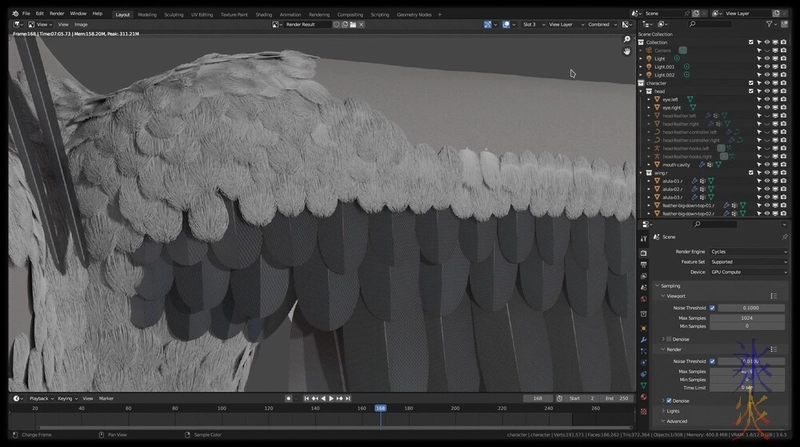Open the Render Engine dropdown
Viewport: 800px width, 447px height.
tap(748, 251)
